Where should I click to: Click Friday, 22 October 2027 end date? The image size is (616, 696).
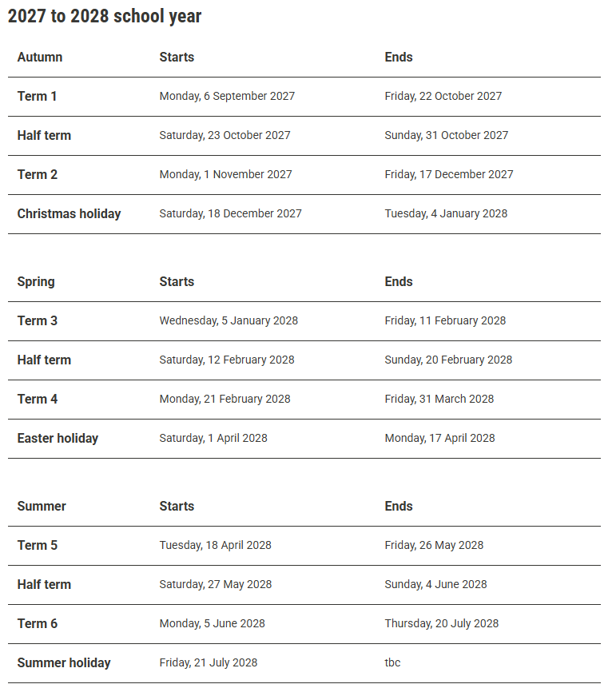click(443, 97)
